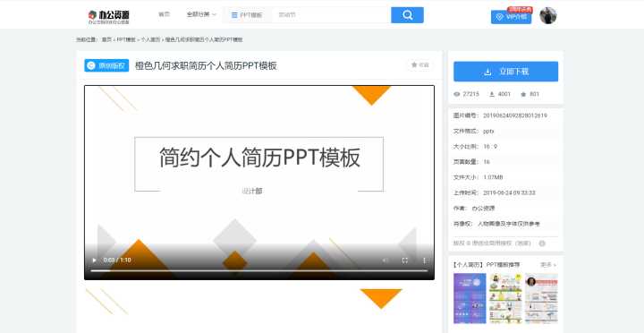Click the 更多 link in recommendations
644x333 pixels.
pyautogui.click(x=548, y=265)
